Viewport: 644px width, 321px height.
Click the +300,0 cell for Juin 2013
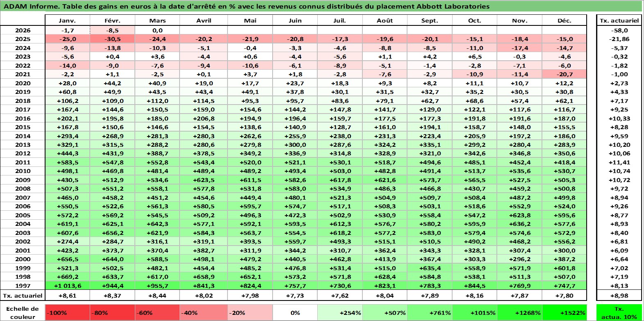coord(295,145)
